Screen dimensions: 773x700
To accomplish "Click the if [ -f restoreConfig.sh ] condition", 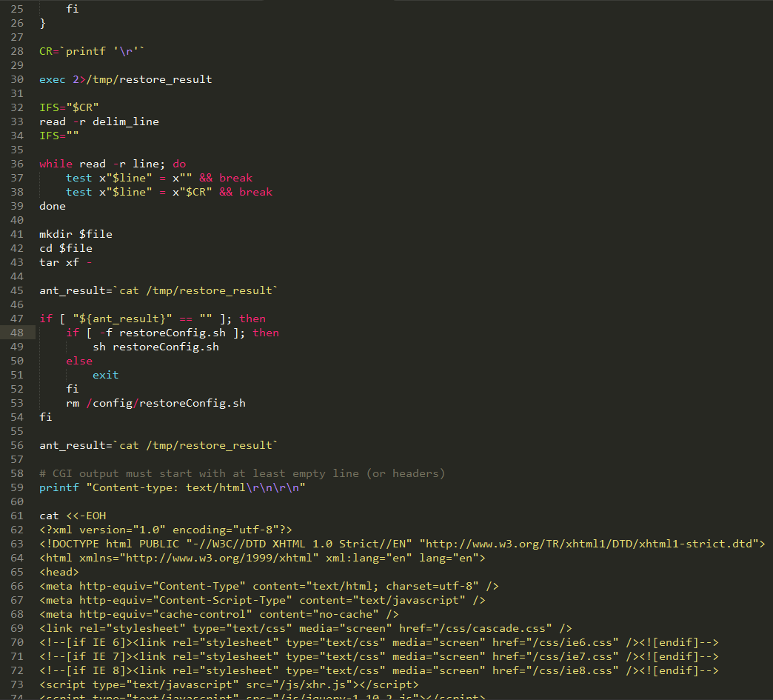I will click(x=173, y=333).
